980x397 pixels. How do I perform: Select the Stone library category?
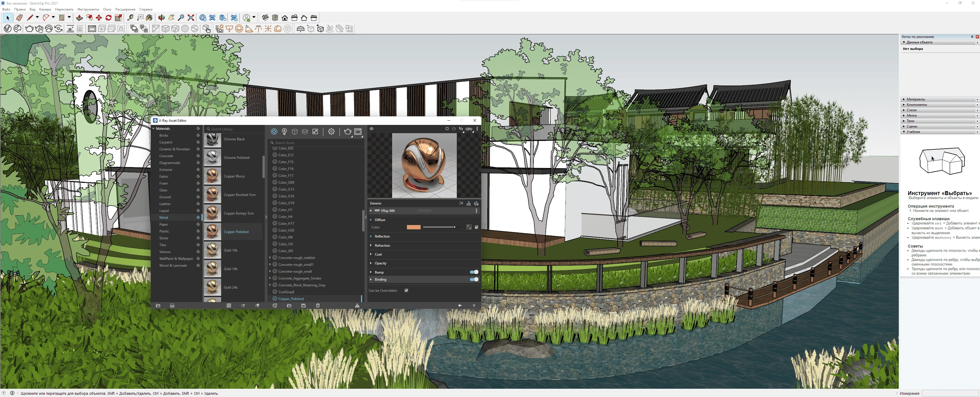[x=164, y=238]
